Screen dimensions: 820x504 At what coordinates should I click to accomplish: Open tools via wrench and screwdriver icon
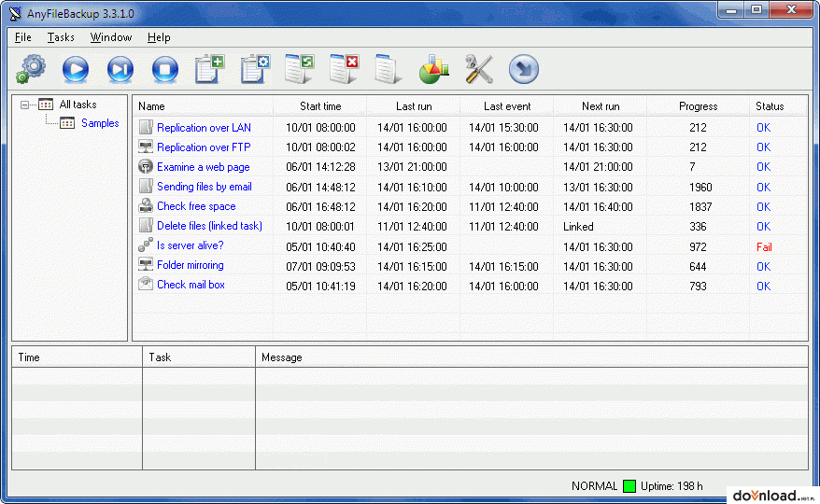tap(479, 69)
